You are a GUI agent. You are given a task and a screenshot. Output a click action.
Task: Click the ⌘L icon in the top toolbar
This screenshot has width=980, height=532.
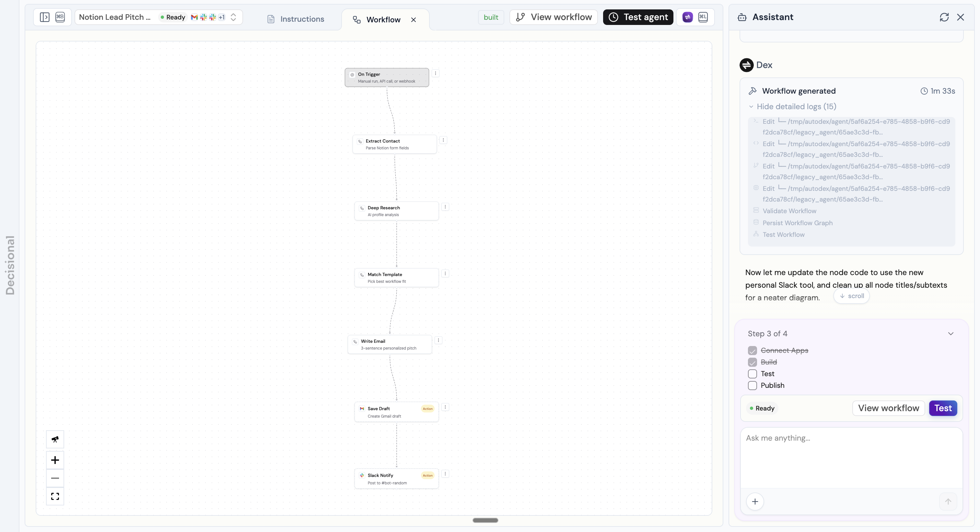[702, 17]
